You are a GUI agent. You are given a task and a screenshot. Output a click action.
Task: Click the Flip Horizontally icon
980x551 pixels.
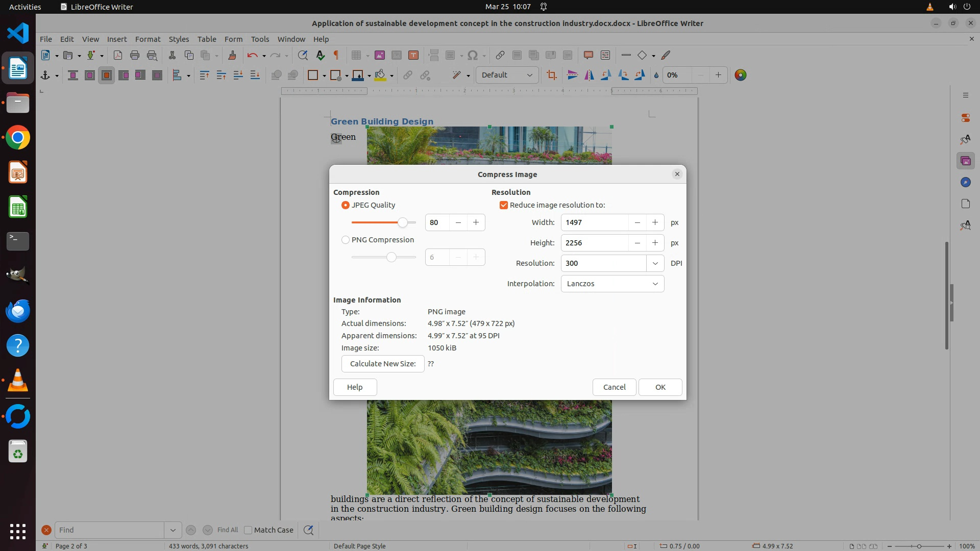pos(589,75)
